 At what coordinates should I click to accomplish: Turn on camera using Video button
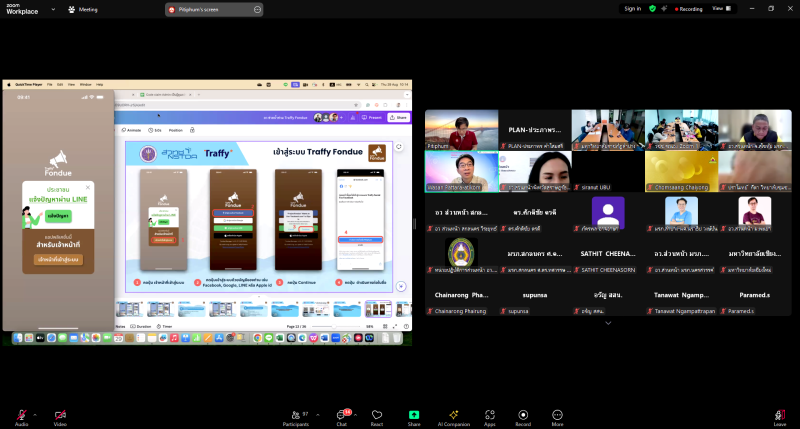[x=59, y=414]
